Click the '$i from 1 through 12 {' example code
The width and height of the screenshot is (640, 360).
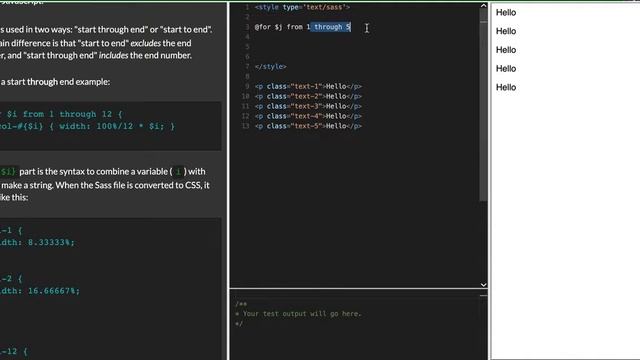pos(64,114)
